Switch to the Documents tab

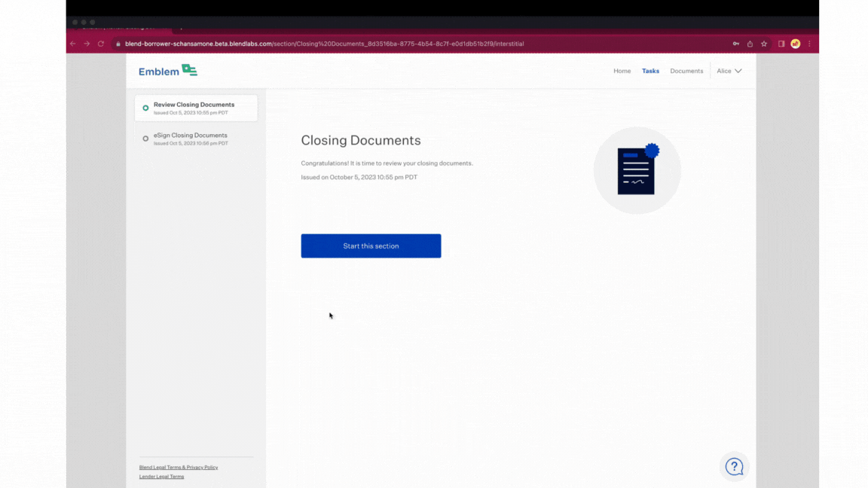tap(686, 70)
